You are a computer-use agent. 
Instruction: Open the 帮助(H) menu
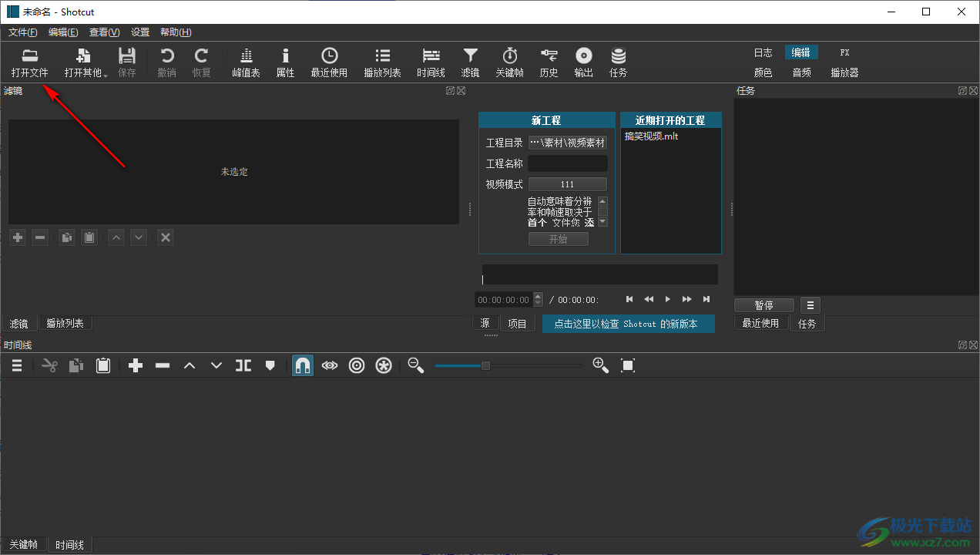176,32
